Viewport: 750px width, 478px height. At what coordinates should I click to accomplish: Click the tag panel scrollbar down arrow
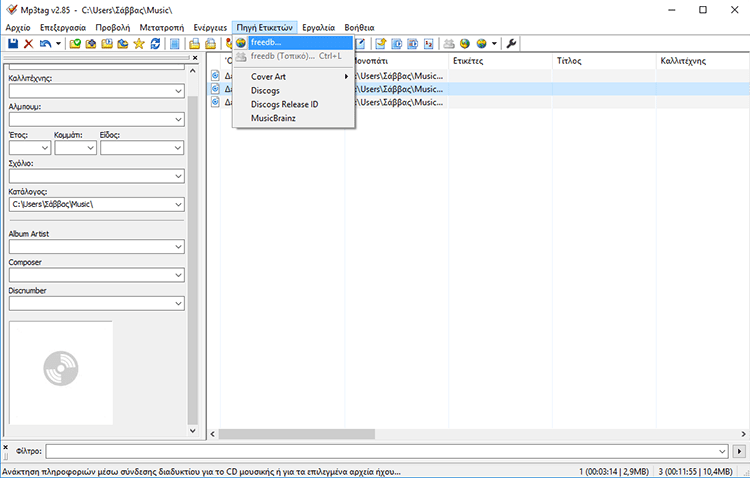pyautogui.click(x=193, y=431)
